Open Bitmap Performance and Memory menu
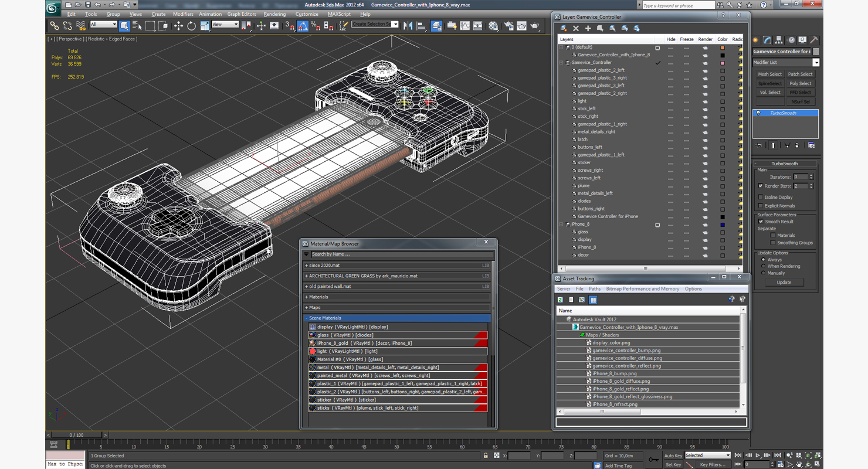Image resolution: width=868 pixels, height=469 pixels. pos(643,289)
